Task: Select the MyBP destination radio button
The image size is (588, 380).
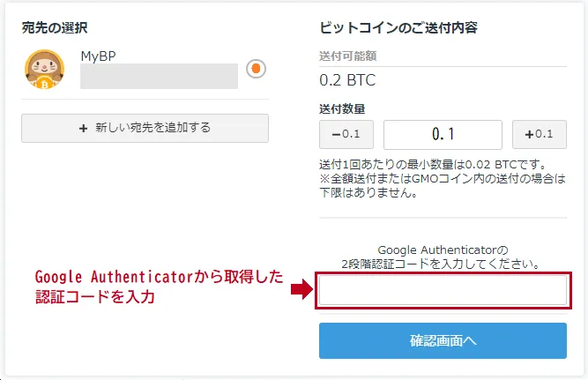Action: click(x=257, y=69)
